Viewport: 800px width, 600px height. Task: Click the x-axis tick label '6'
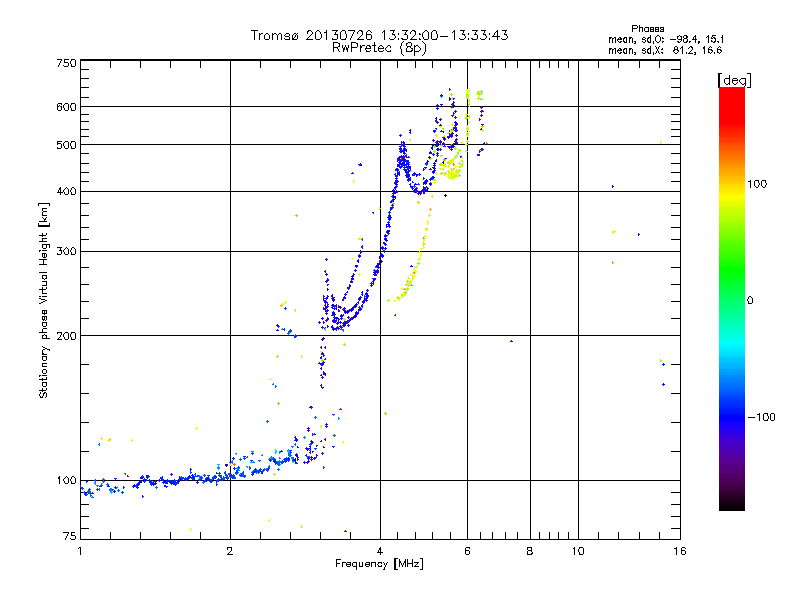click(467, 551)
